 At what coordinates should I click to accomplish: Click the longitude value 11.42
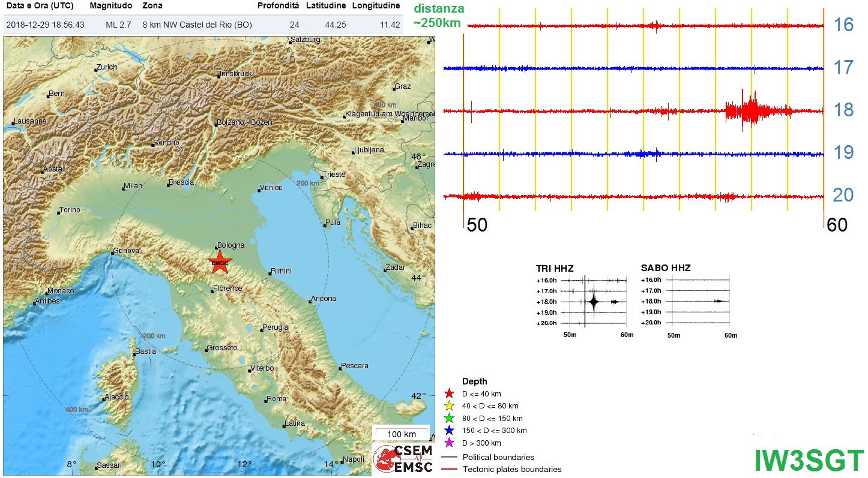tap(390, 25)
